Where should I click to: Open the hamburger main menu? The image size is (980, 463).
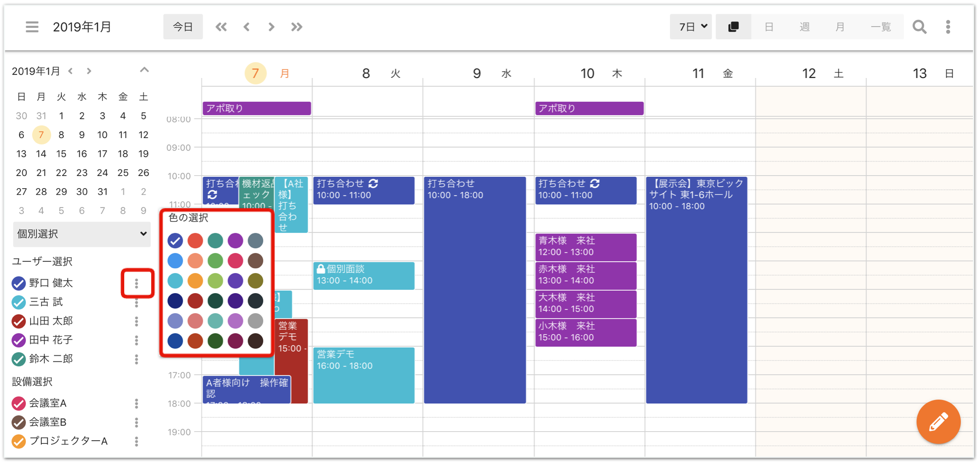click(32, 27)
